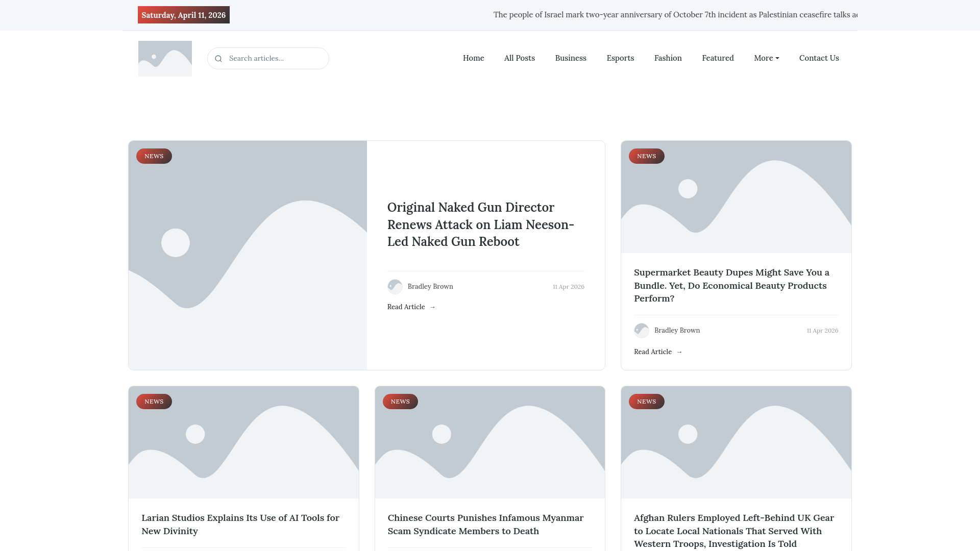
Task: Open the Business menu item
Action: tap(570, 58)
